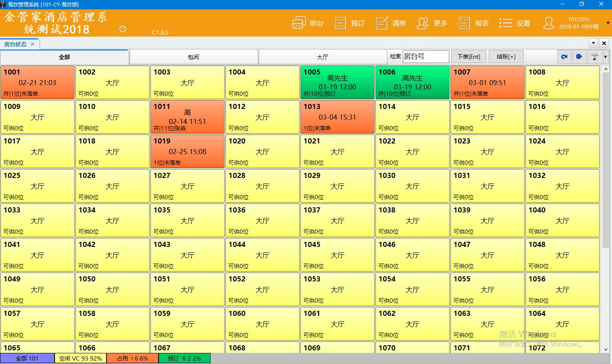Click the 2019-03-19 中班 shift date text

click(x=579, y=26)
